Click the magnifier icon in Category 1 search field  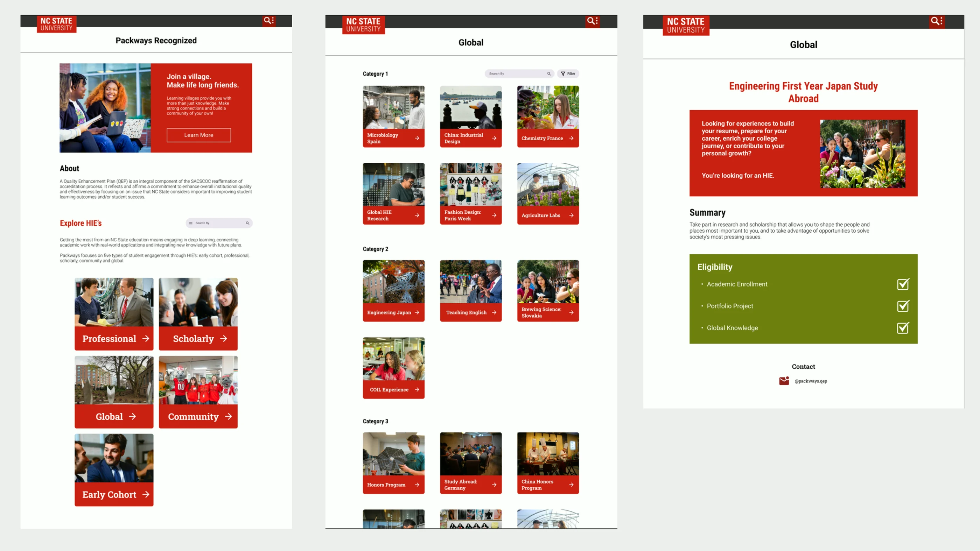pyautogui.click(x=548, y=74)
